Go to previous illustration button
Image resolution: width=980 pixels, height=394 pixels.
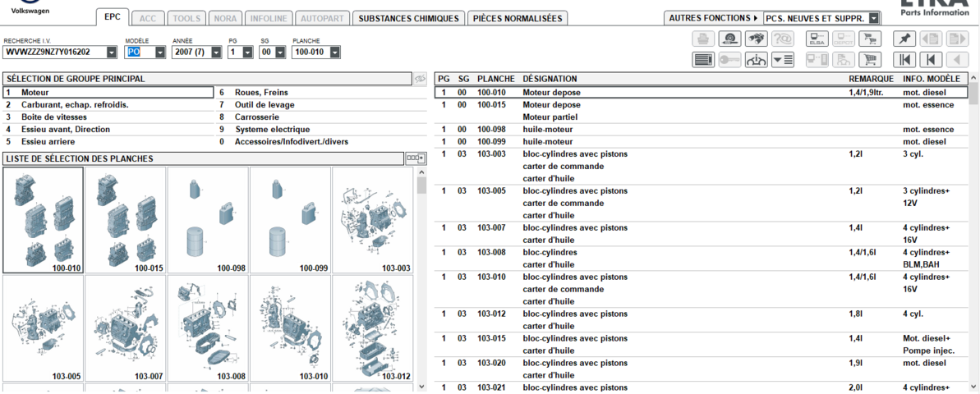(x=931, y=60)
